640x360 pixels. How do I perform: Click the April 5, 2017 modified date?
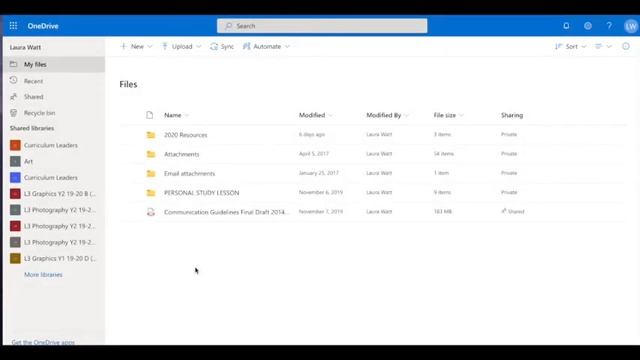click(313, 153)
